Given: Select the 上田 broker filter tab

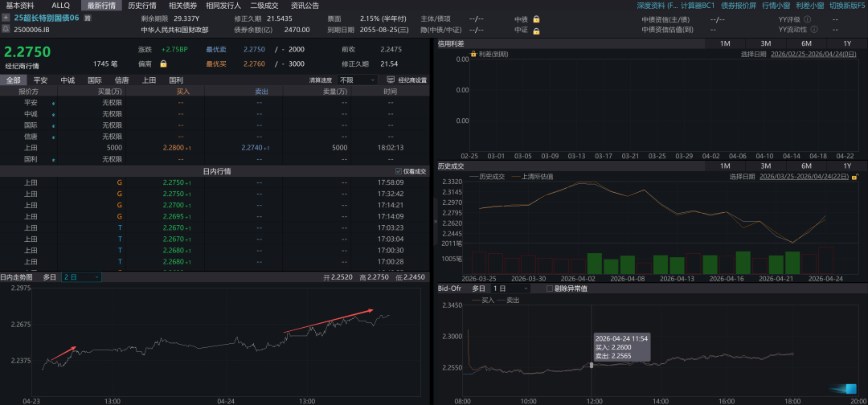Looking at the screenshot, I should click(149, 80).
